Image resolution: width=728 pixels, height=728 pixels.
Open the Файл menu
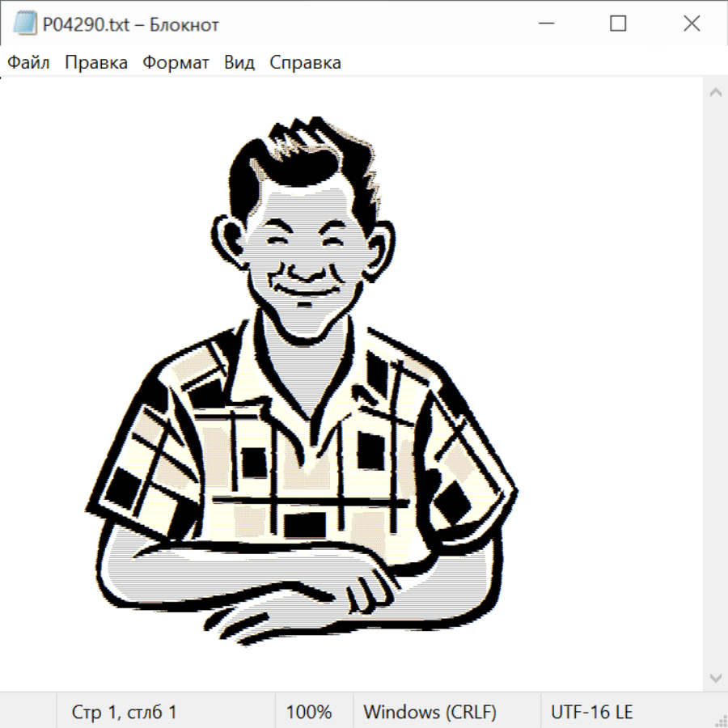29,63
